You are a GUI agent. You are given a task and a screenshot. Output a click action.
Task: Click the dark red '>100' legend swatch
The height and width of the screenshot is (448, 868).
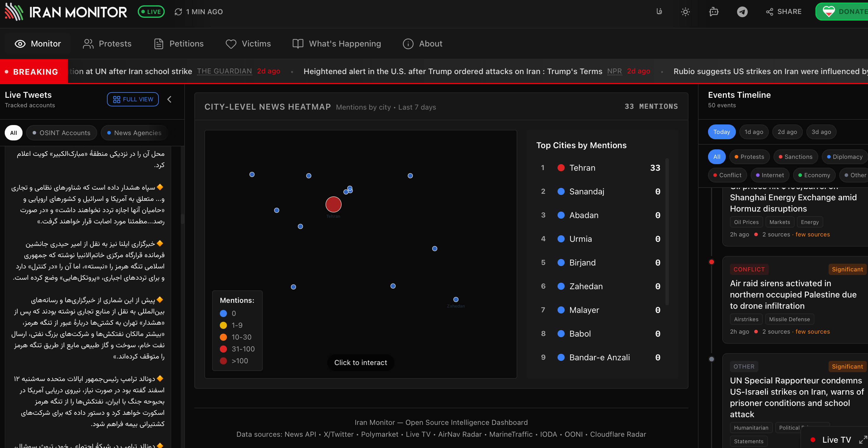point(223,361)
